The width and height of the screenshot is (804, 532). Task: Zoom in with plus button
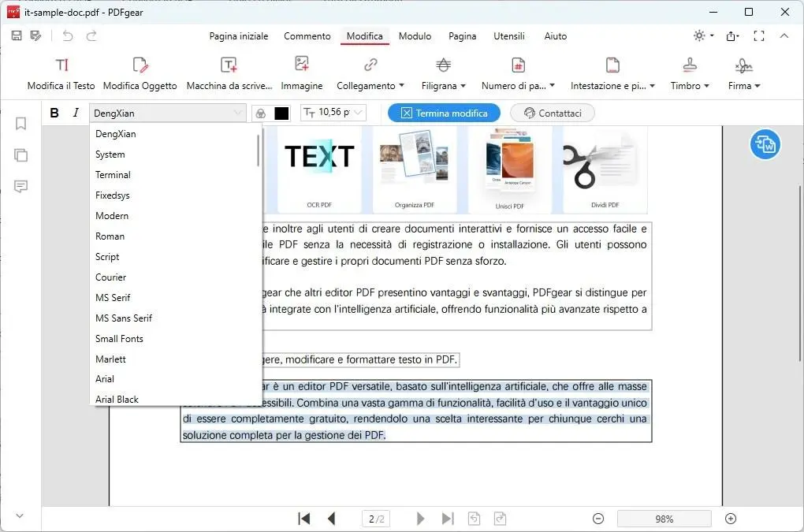(731, 519)
